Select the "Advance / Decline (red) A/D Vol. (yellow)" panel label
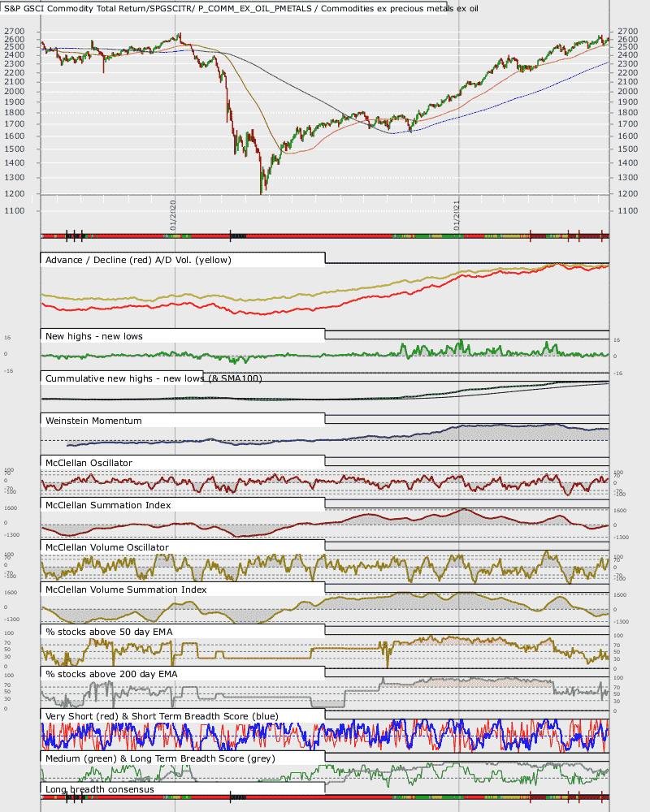This screenshot has height=812, width=650. point(138,260)
